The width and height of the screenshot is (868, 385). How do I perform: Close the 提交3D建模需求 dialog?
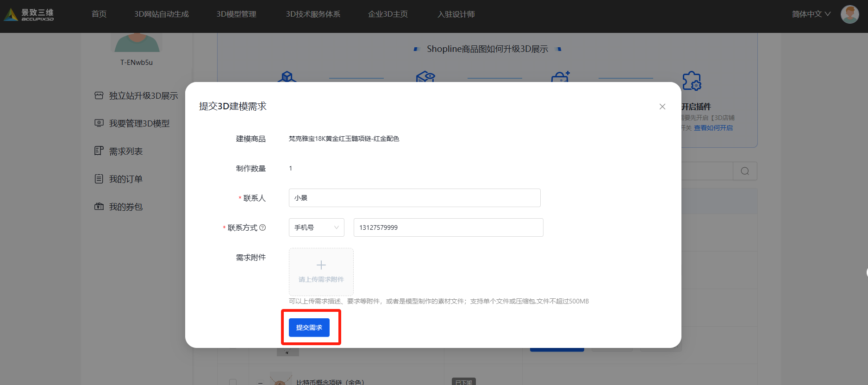click(x=662, y=107)
